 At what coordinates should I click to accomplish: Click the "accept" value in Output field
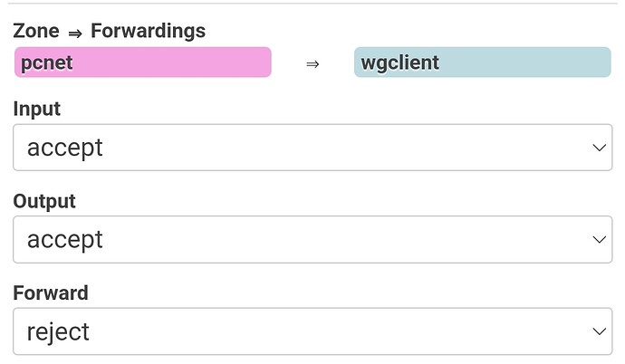(65, 240)
